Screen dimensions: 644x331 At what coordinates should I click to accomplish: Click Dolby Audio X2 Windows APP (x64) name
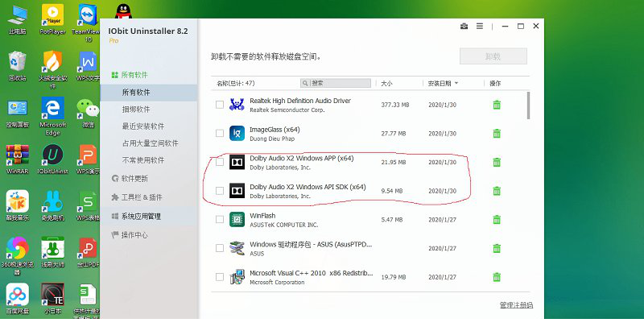[301, 158]
